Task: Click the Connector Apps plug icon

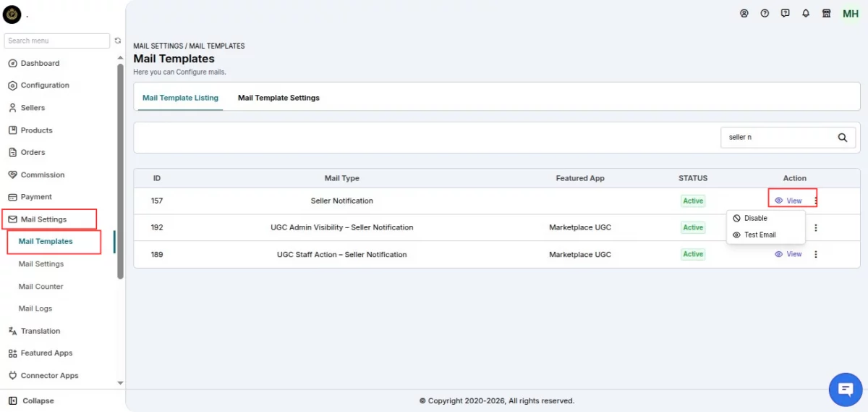Action: 12,376
